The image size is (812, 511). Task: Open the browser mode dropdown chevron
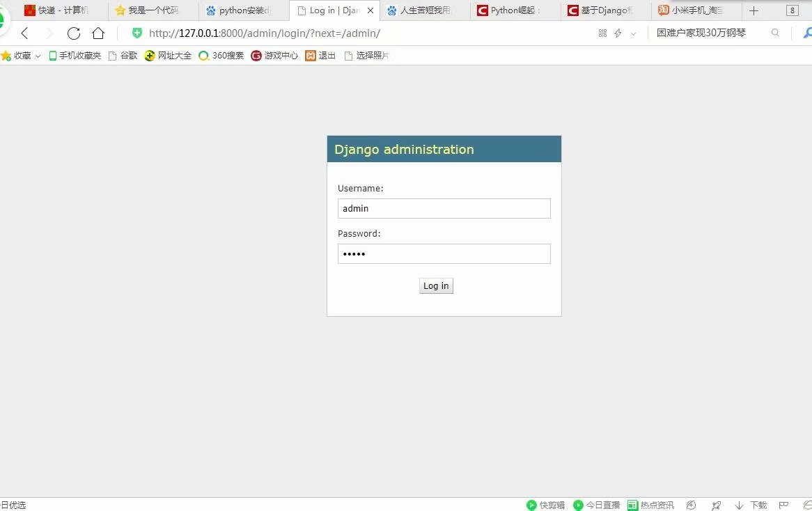(633, 33)
